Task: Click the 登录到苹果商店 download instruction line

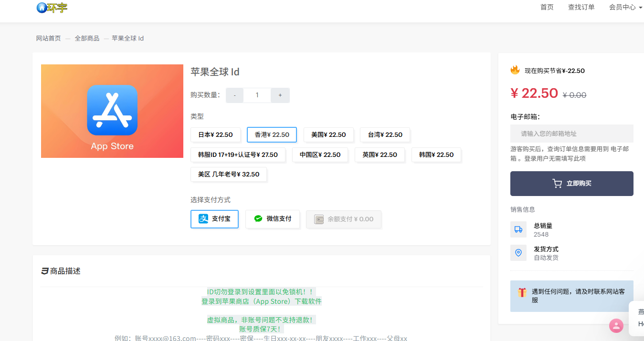Action: [x=262, y=301]
